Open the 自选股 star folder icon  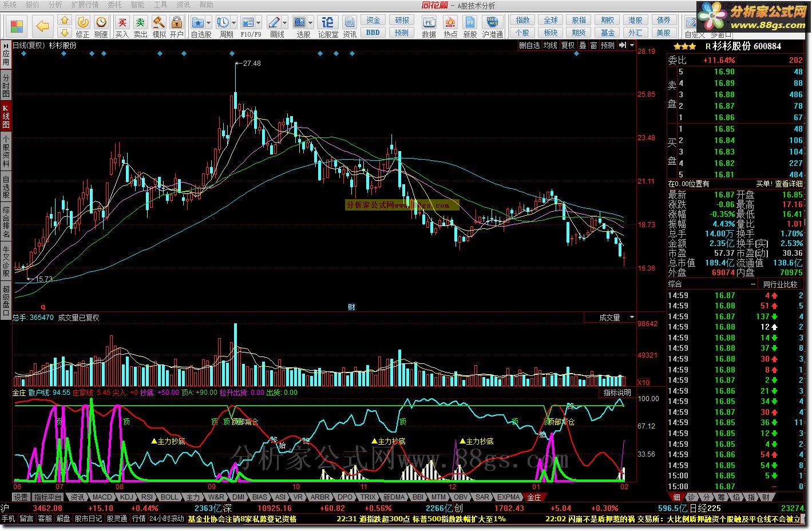198,22
